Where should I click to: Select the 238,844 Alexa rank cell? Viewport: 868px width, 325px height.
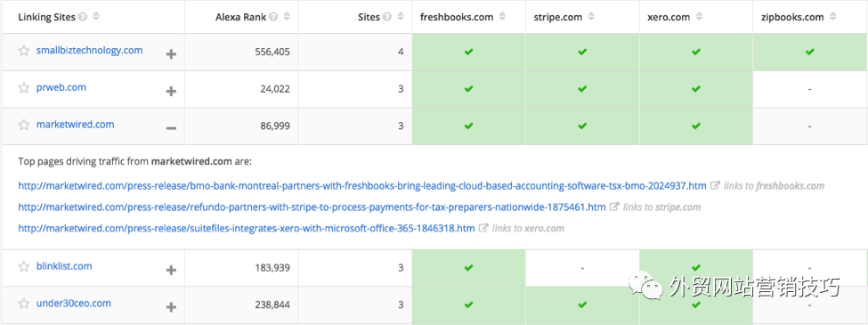(x=241, y=305)
